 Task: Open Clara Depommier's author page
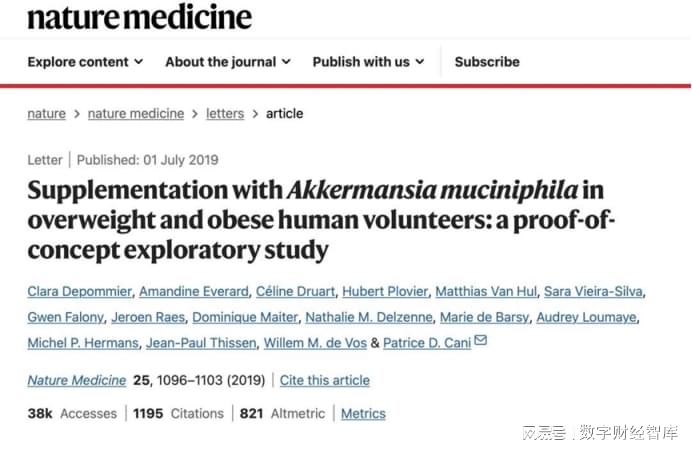pos(79,291)
